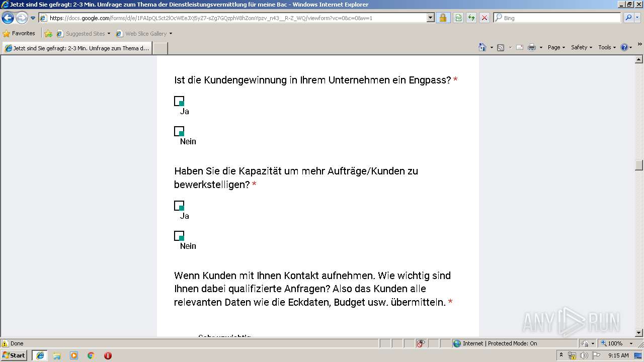Click the red Opera icon in taskbar

[x=108, y=355]
